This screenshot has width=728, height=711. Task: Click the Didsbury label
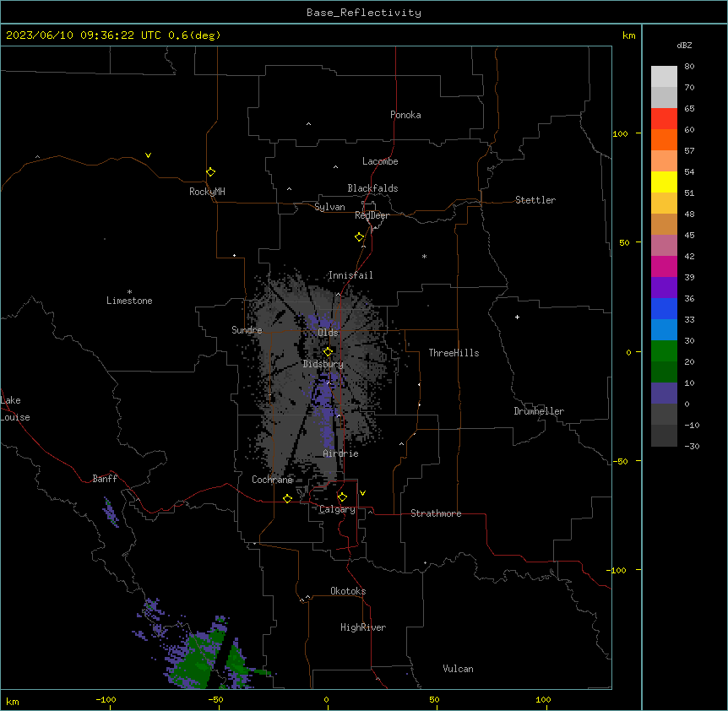click(323, 364)
